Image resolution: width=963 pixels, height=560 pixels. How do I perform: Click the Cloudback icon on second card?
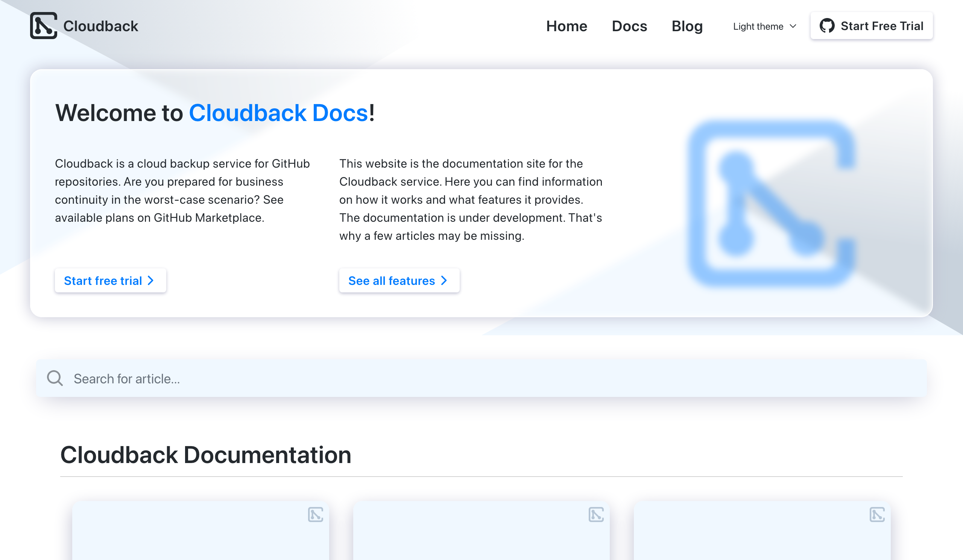point(596,515)
